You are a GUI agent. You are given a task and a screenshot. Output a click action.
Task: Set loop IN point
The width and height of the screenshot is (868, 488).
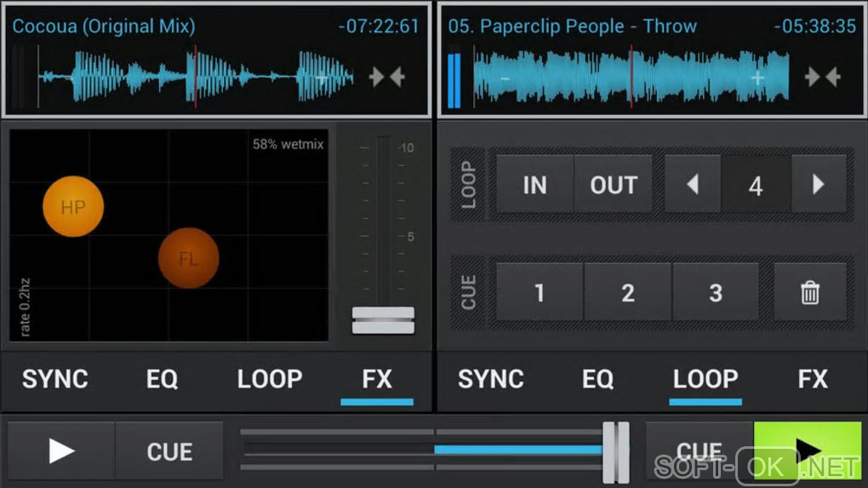point(534,185)
